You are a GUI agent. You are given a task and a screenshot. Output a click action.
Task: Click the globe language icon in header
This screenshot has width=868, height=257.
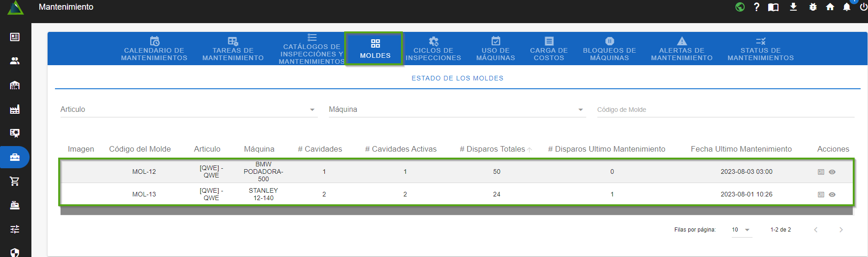coord(740,7)
